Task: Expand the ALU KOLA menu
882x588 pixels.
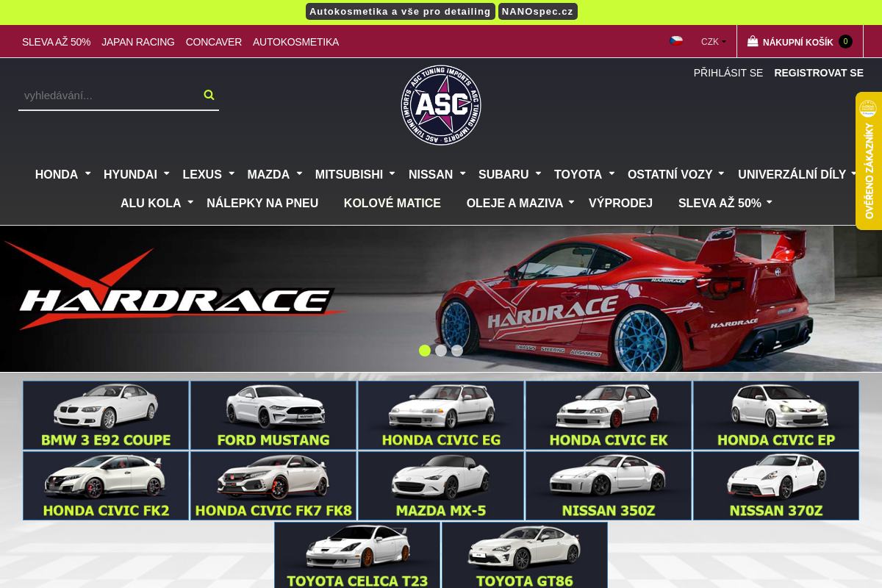Action: click(x=151, y=203)
